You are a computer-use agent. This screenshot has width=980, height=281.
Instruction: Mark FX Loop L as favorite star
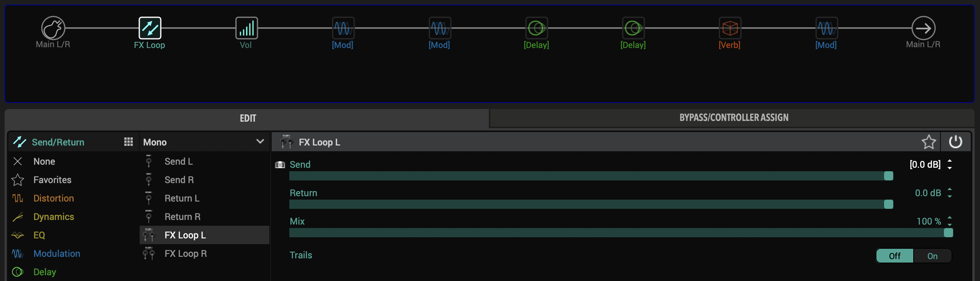(929, 142)
